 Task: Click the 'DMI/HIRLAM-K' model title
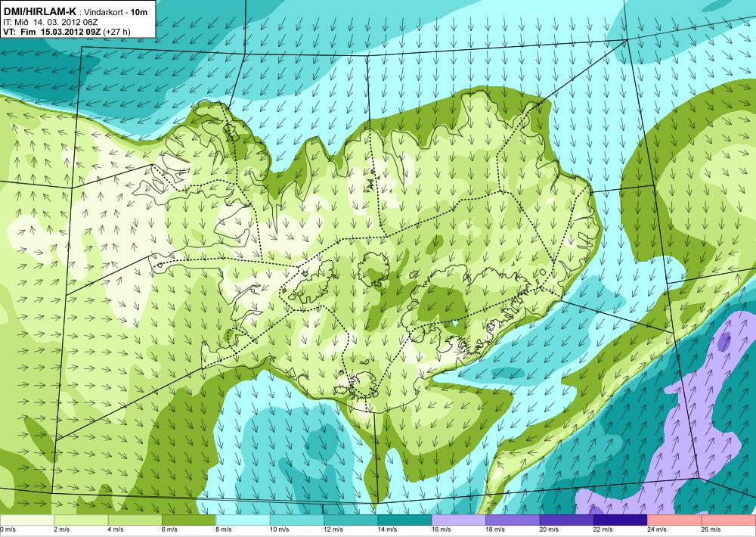click(x=40, y=11)
